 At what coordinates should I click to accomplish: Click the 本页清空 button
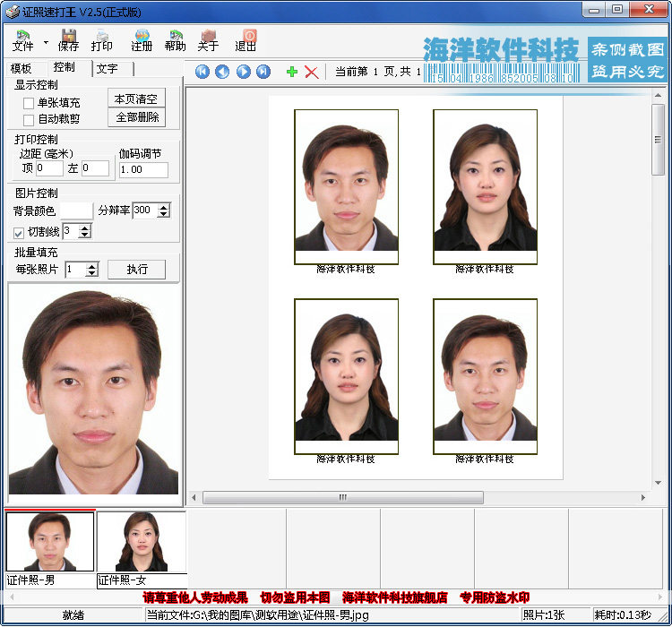(136, 99)
